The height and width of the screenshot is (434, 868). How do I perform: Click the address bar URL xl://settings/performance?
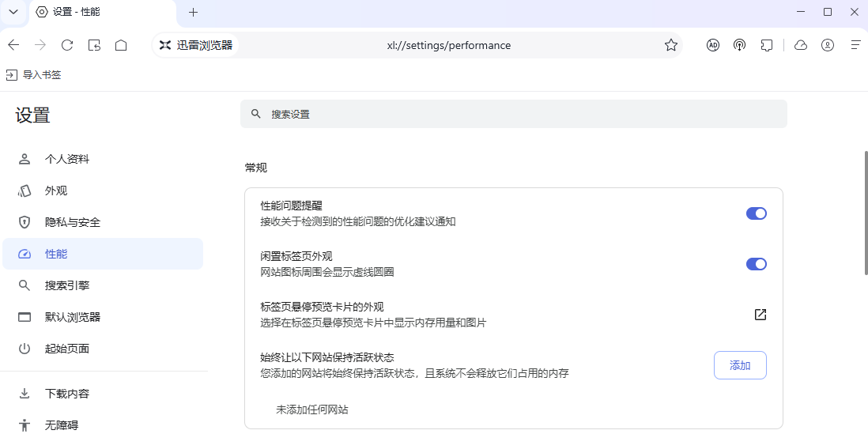coord(448,45)
